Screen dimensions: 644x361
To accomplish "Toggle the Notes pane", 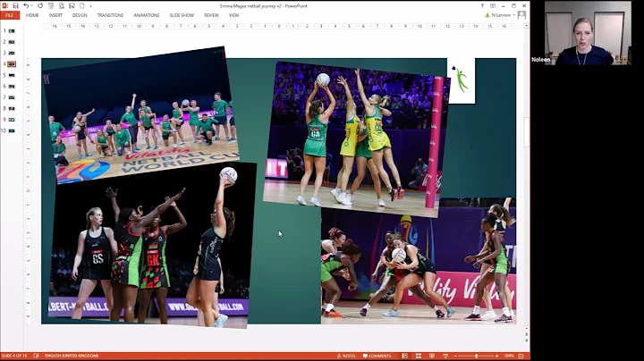I will pos(346,356).
